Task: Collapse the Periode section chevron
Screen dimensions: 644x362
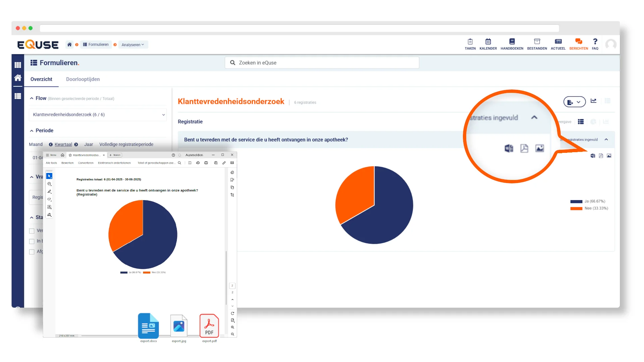Action: (x=32, y=131)
